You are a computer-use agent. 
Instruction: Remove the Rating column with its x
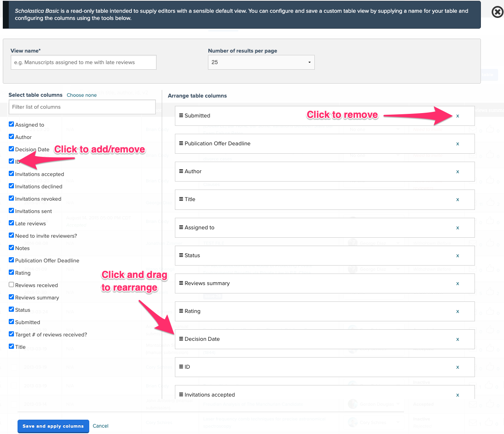[457, 312]
